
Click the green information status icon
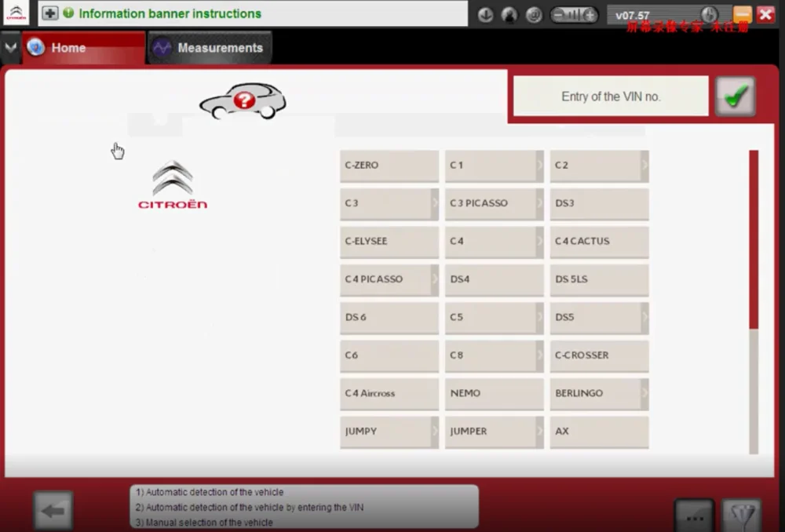[68, 13]
